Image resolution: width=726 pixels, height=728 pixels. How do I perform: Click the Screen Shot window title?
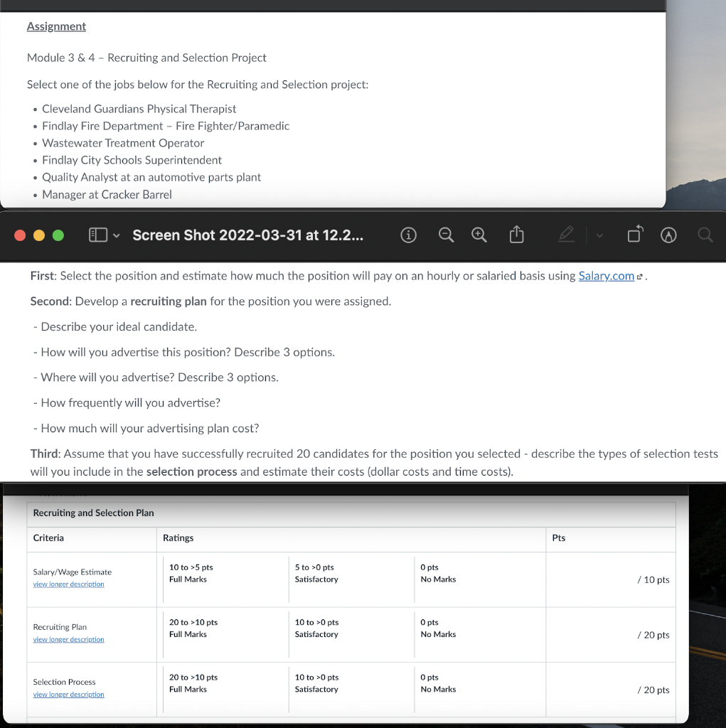(x=248, y=235)
